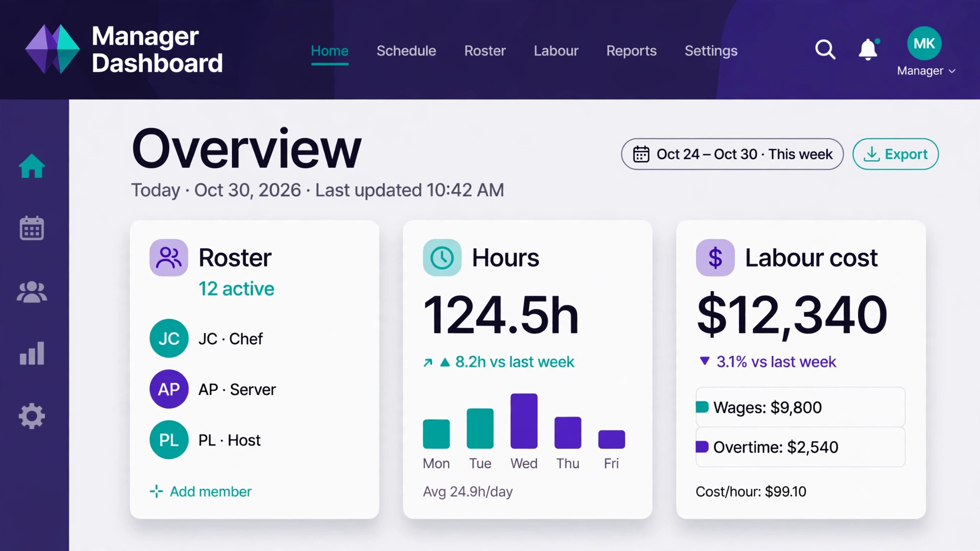Click the 3.1% vs last week trend
The height and width of the screenshot is (551, 980).
(x=768, y=362)
